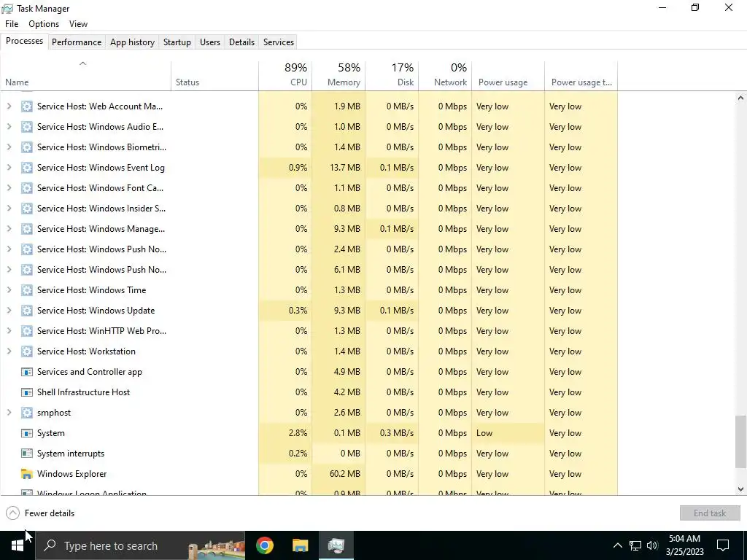
Task: Click the taskbar search box
Action: coord(141,545)
